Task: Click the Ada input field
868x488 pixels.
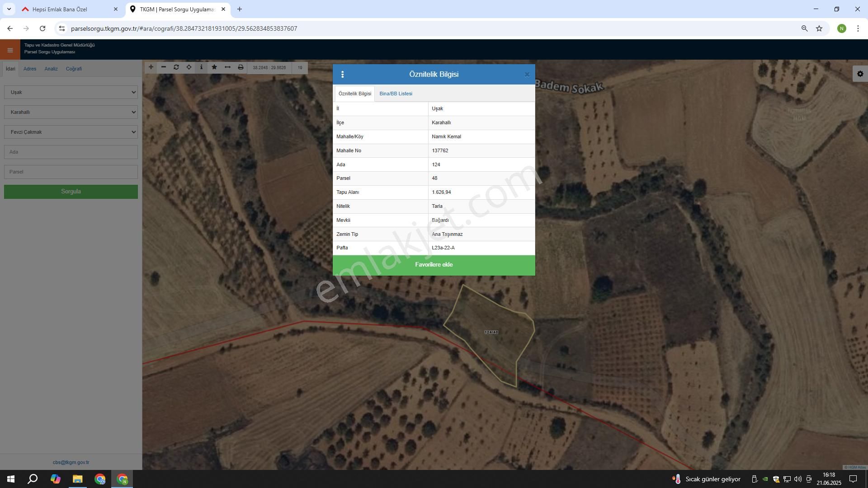Action: pyautogui.click(x=71, y=152)
